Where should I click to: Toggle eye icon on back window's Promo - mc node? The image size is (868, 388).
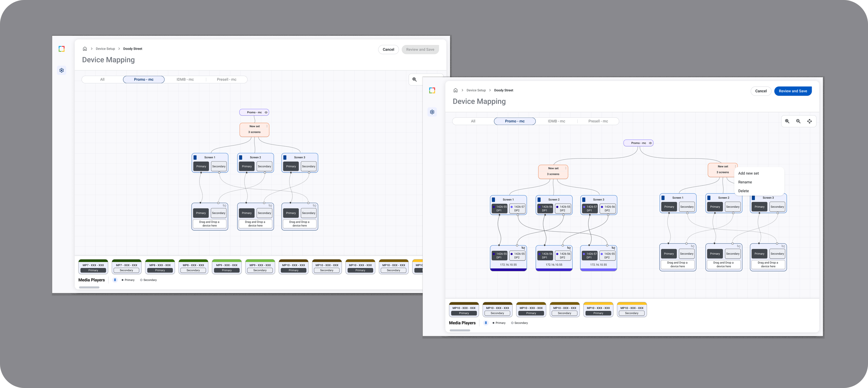point(266,113)
